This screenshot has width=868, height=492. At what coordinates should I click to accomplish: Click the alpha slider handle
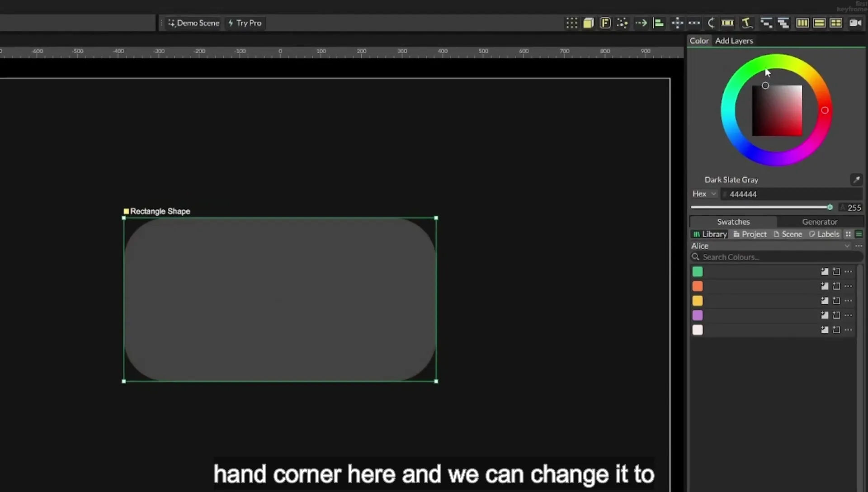(830, 207)
